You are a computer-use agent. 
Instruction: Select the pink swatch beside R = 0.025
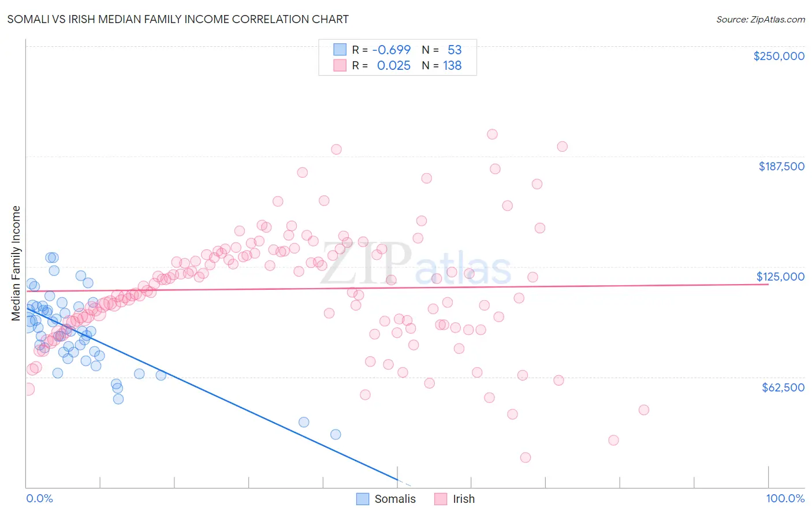point(340,65)
